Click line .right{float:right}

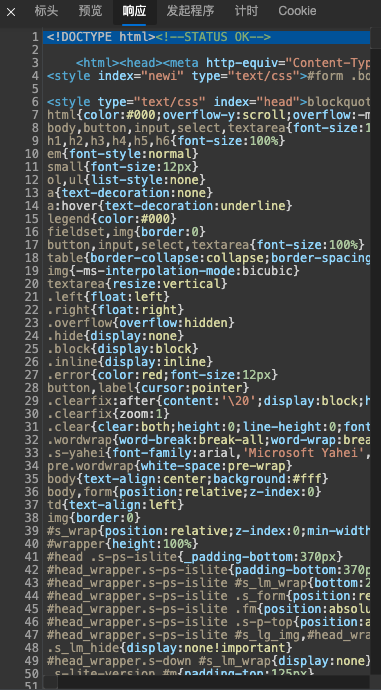[x=116, y=310]
